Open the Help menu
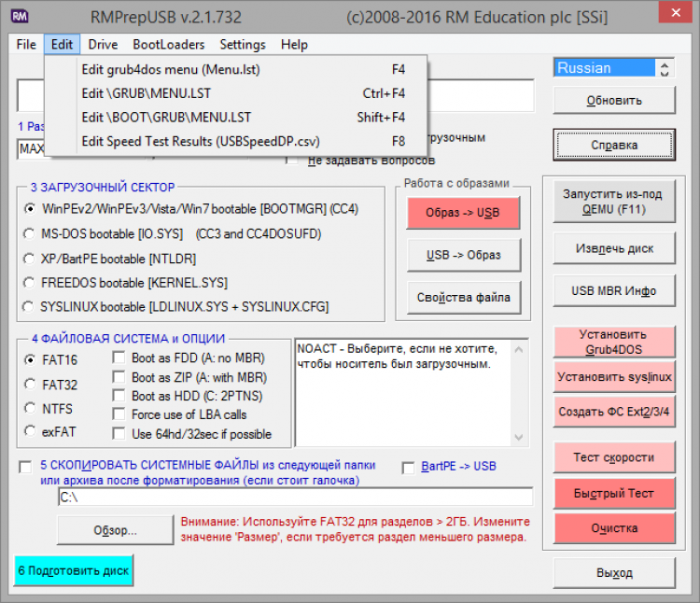This screenshot has height=603, width=700. pyautogui.click(x=294, y=45)
